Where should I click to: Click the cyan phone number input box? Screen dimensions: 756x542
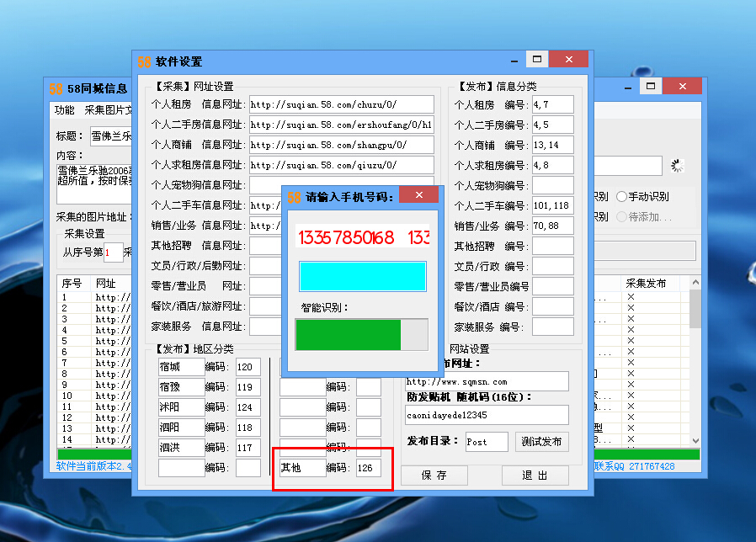click(x=362, y=276)
